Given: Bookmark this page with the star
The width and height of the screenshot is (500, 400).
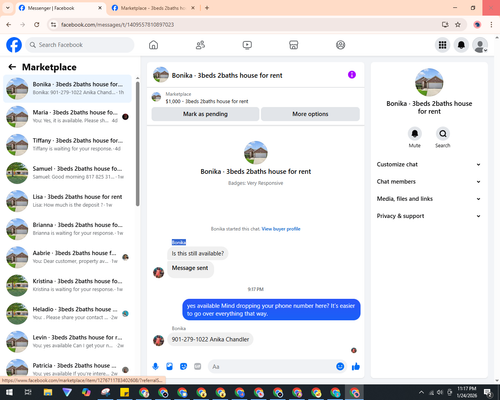Looking at the screenshot, I should pos(458,25).
